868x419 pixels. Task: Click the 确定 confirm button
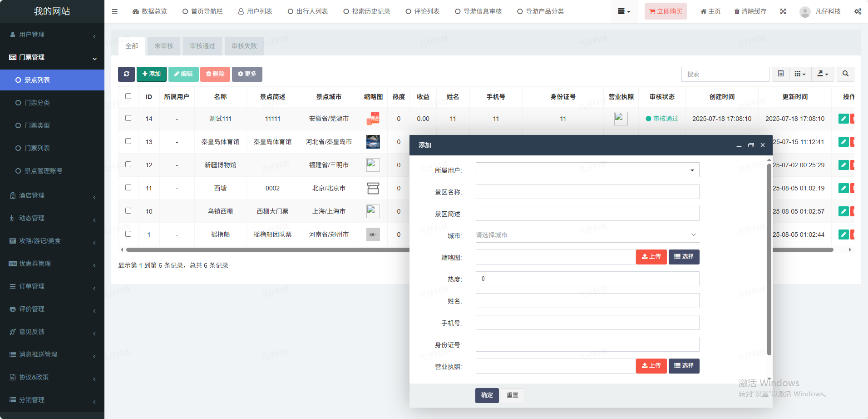pos(487,395)
